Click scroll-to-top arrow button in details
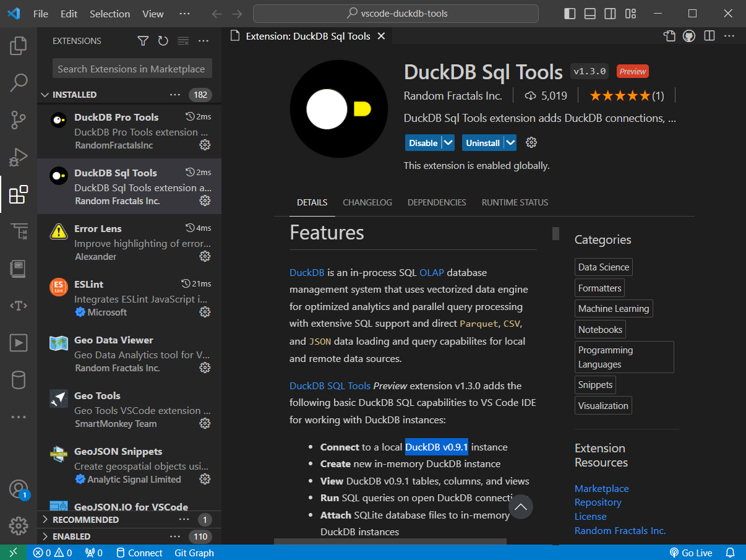This screenshot has width=746, height=560. tap(521, 507)
